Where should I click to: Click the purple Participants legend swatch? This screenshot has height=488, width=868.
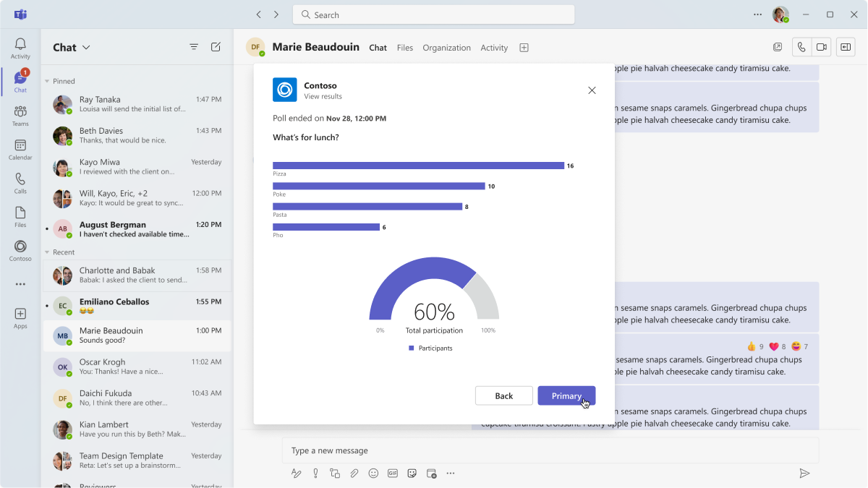[x=412, y=348]
